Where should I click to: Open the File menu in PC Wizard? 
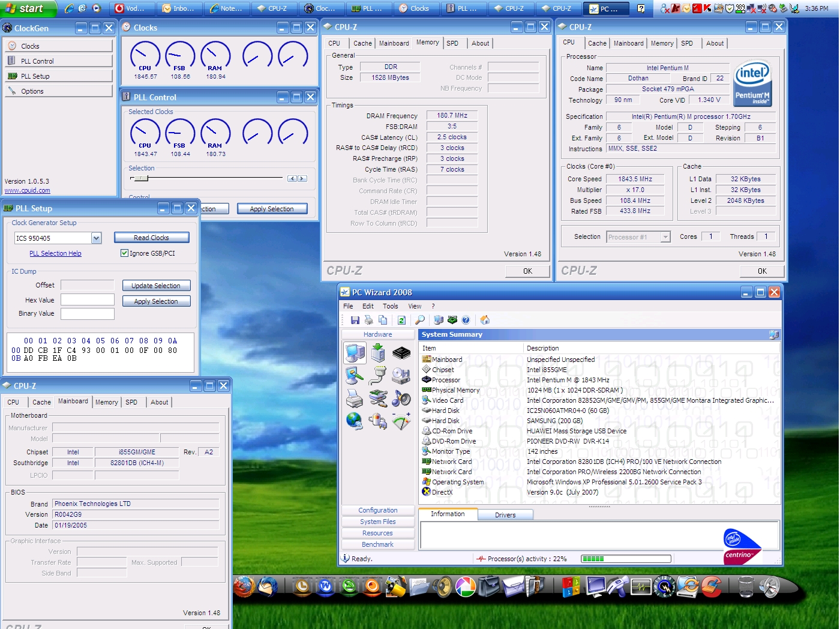[348, 306]
